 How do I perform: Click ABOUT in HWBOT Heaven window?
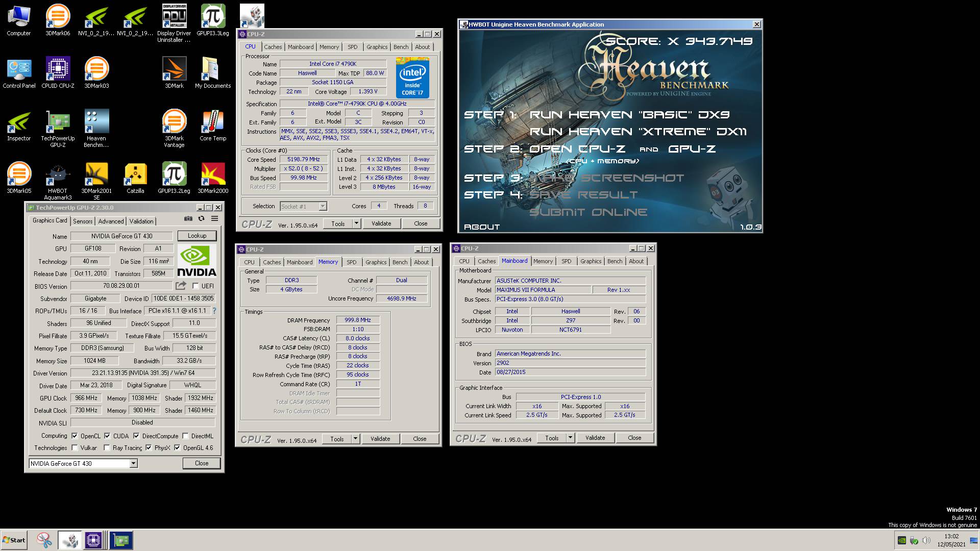[x=481, y=227]
